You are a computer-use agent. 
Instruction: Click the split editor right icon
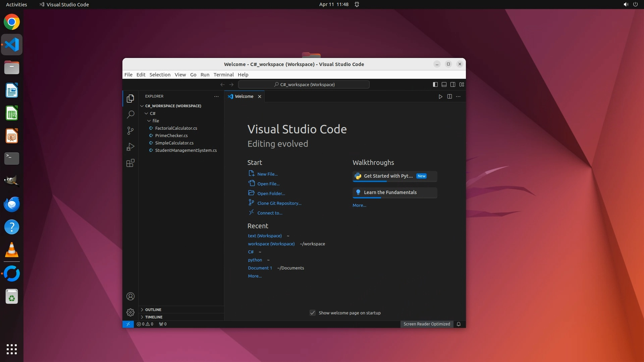(449, 97)
